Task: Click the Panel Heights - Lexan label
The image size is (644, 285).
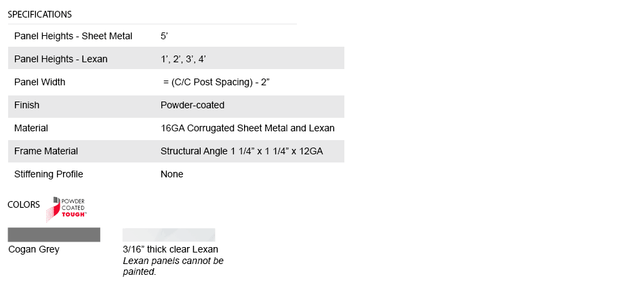Action: point(61,59)
